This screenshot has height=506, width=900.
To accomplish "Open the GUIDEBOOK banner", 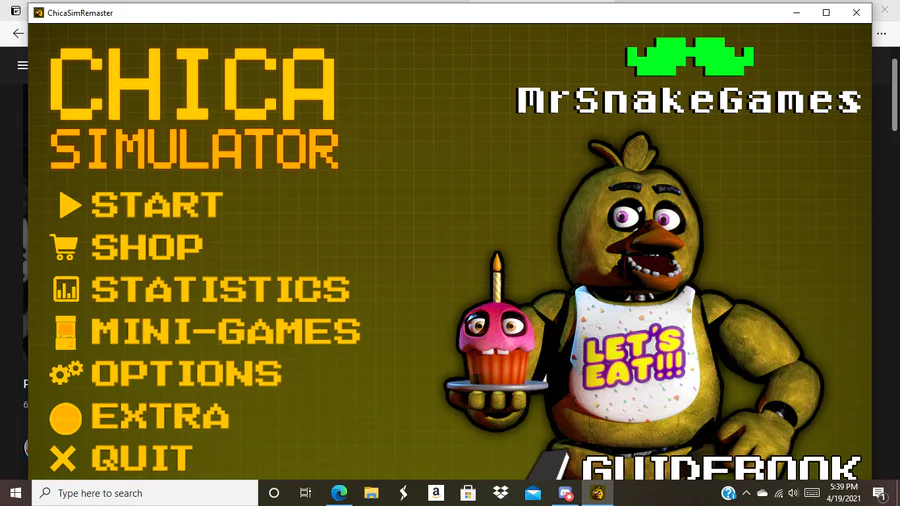I will 721,468.
